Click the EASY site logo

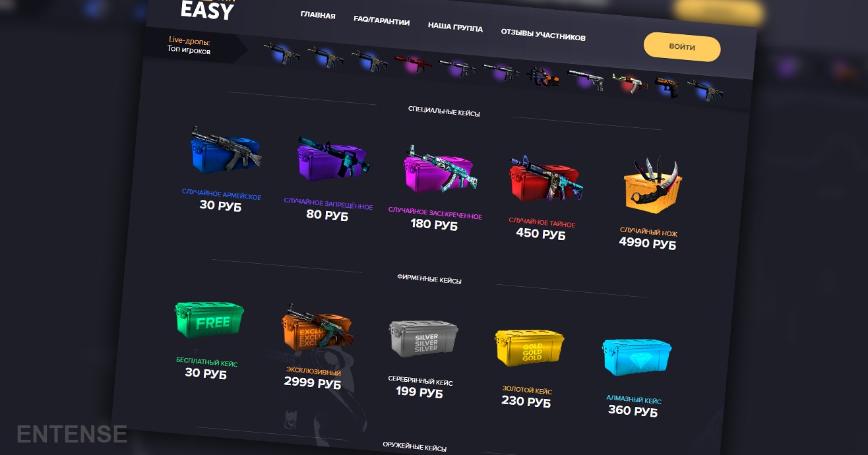[x=207, y=10]
